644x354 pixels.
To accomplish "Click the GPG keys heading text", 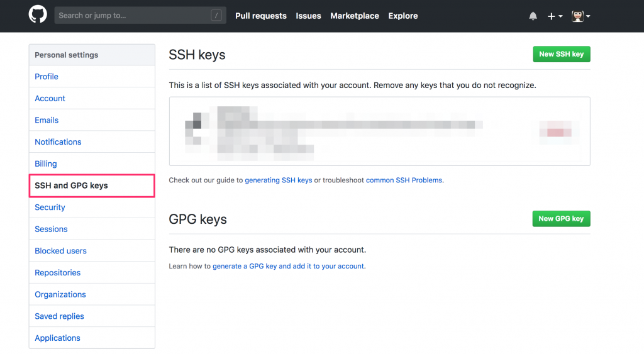I will 197,219.
